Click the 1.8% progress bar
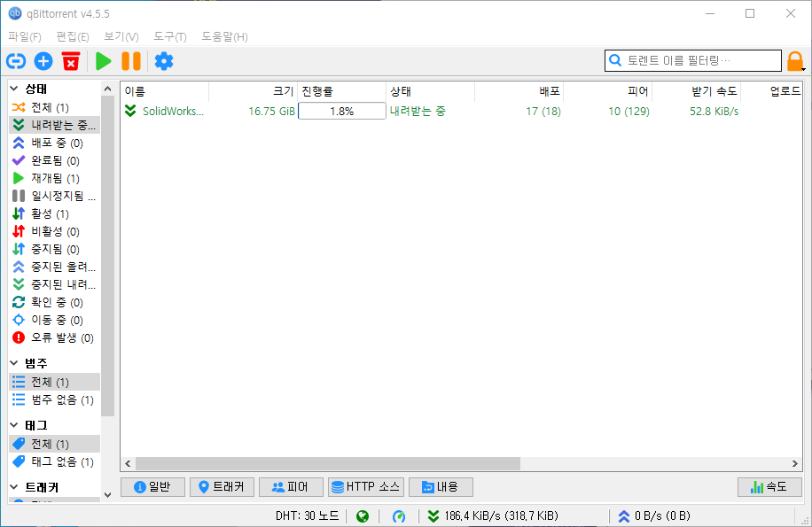The width and height of the screenshot is (812, 527). pos(342,112)
